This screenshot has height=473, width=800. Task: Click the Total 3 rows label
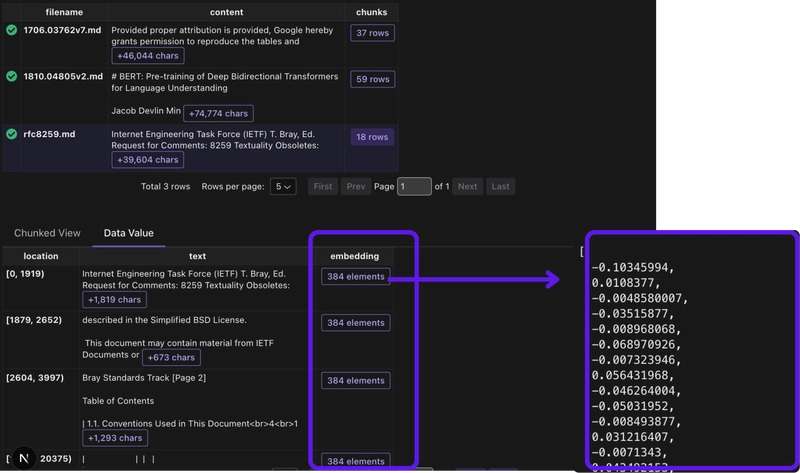(165, 186)
